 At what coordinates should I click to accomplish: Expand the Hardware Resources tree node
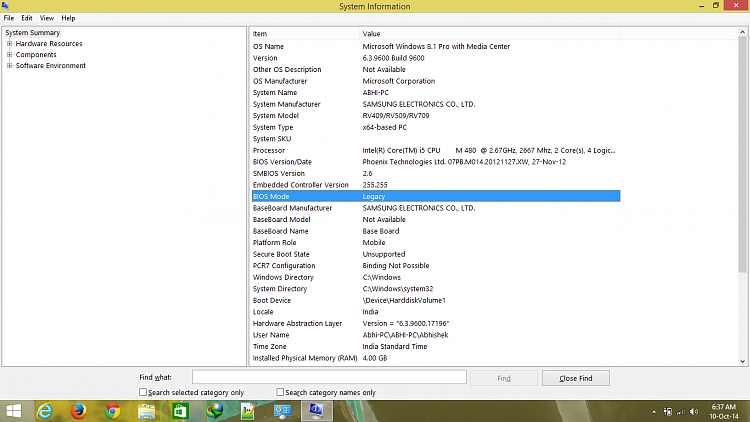[x=9, y=44]
